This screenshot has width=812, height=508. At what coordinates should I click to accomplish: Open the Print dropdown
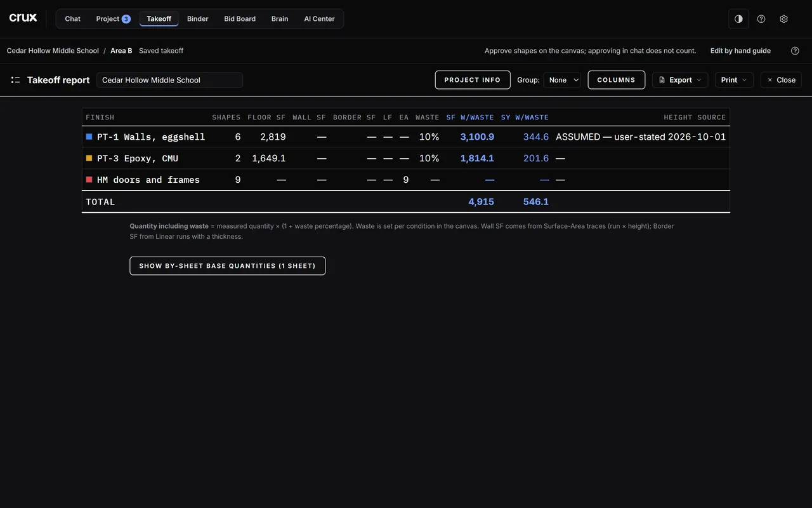[734, 80]
